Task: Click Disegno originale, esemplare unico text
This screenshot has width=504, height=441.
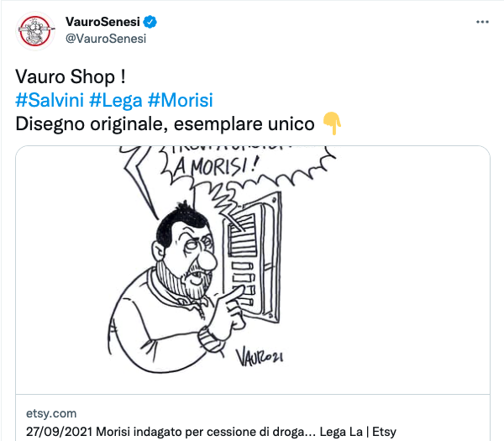Action: [165, 123]
